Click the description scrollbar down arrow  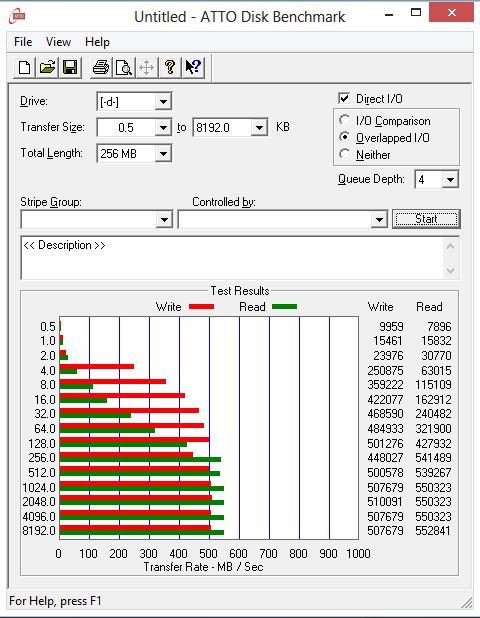pos(451,271)
